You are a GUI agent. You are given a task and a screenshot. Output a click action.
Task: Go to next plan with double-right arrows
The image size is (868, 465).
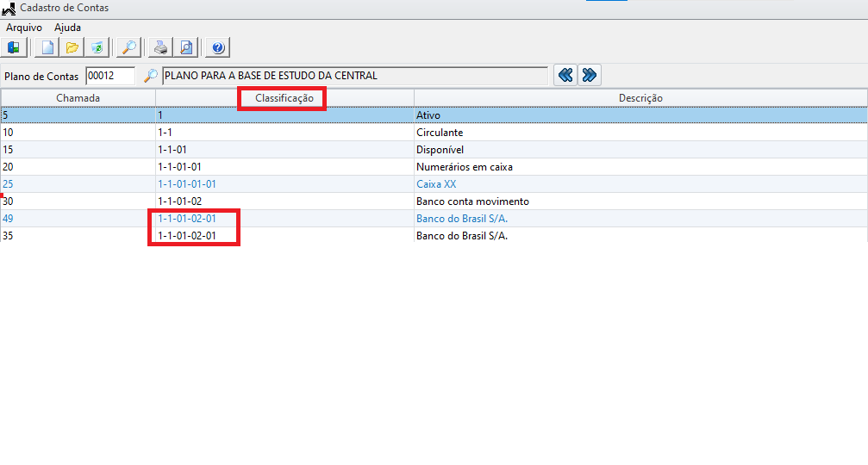pyautogui.click(x=590, y=75)
